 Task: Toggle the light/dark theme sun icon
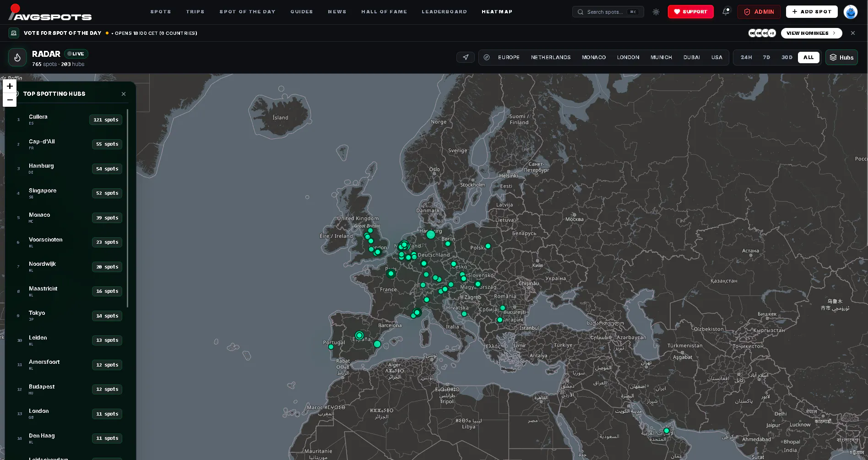pos(656,12)
